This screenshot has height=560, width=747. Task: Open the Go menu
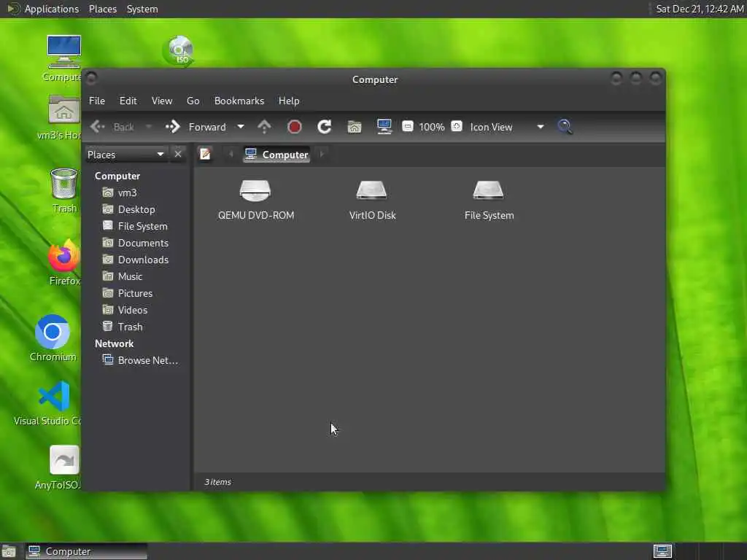click(x=193, y=101)
